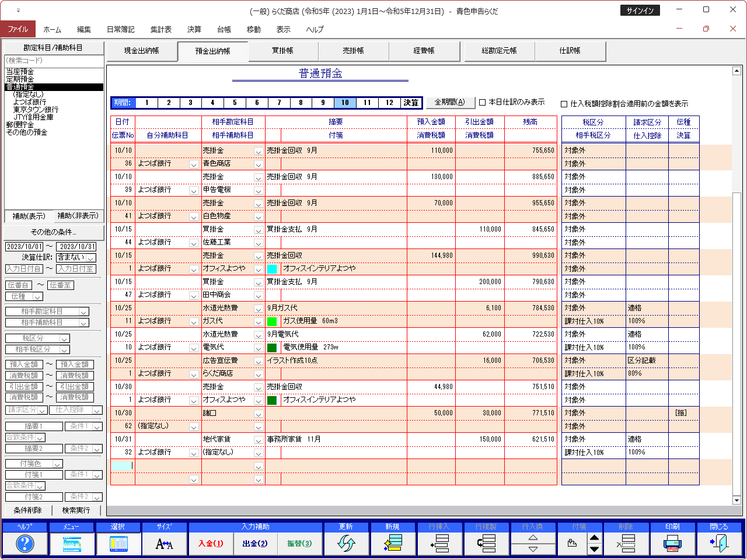
Task: Click the end date field 2023/10/31
Action: (x=76, y=247)
